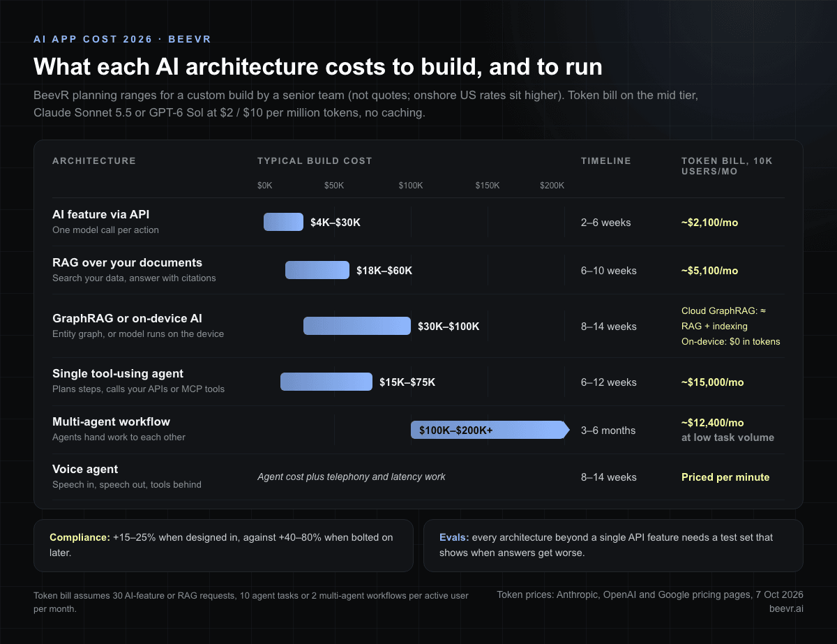Click the Single tool-using agent title
837x644 pixels.
pos(118,374)
